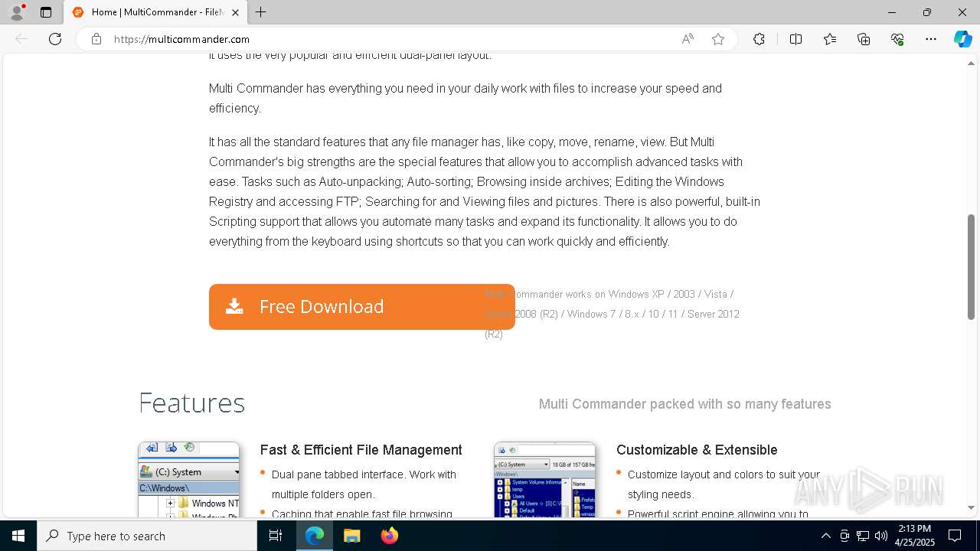This screenshot has width=980, height=551.
Task: Open the Favorites list icon
Action: coord(830,39)
